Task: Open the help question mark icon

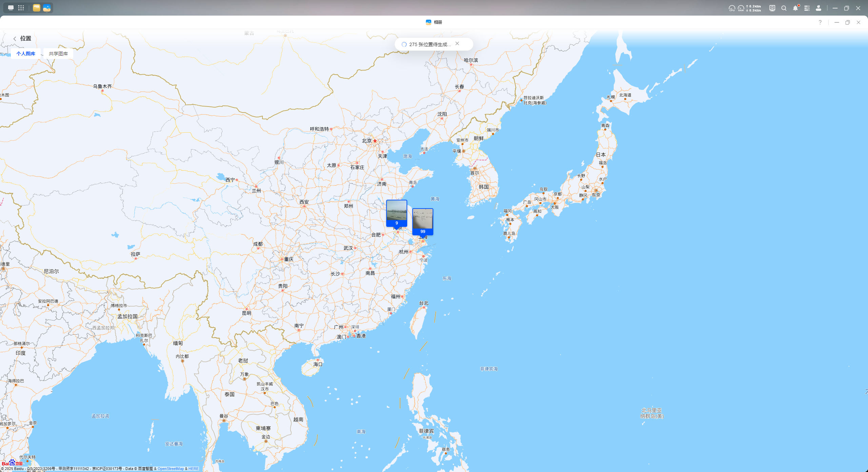Action: [x=820, y=22]
